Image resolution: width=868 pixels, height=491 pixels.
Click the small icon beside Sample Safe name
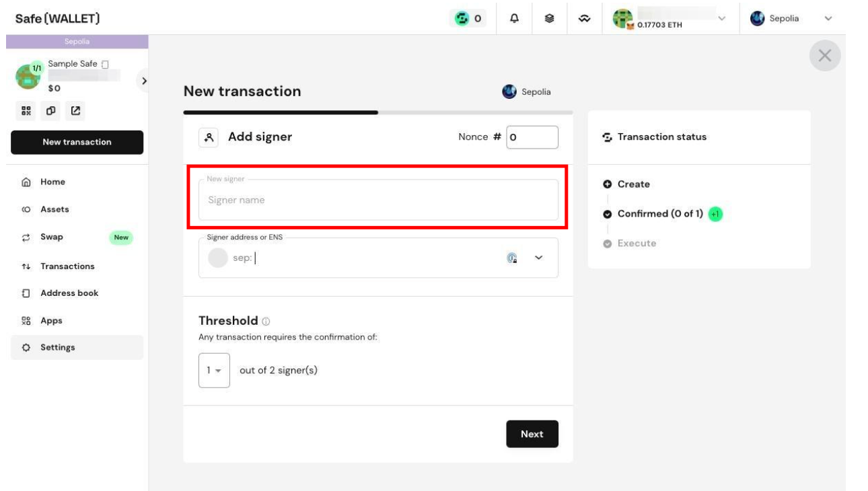104,64
